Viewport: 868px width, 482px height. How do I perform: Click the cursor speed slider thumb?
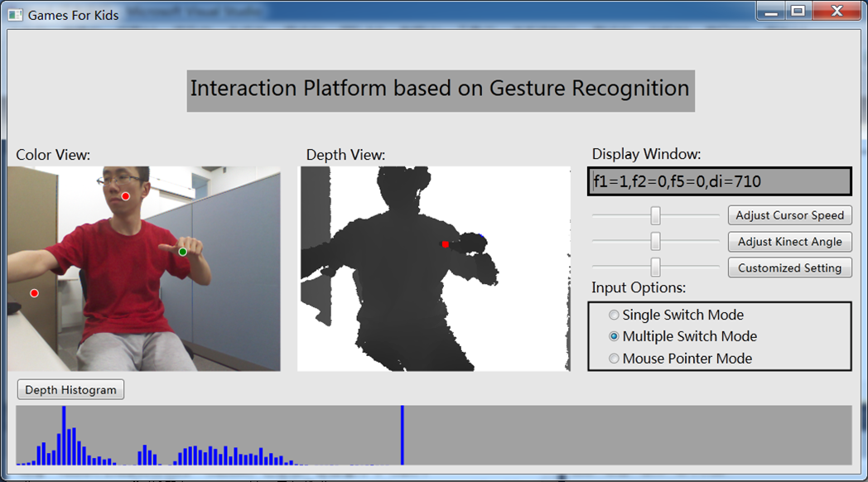(655, 215)
